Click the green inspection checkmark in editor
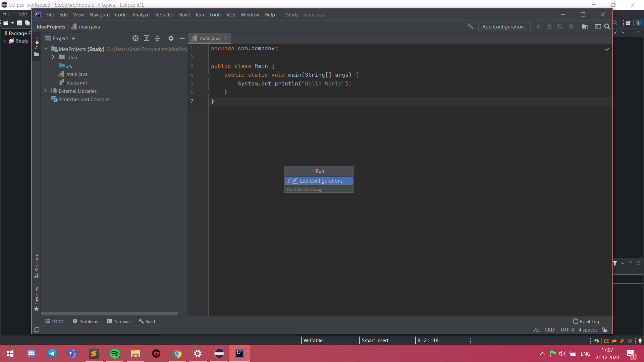The image size is (644, 362). [607, 49]
